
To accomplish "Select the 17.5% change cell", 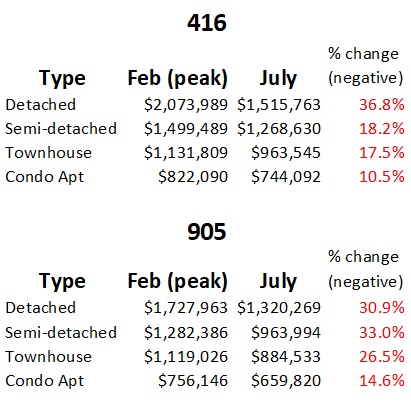I will 382,153.
